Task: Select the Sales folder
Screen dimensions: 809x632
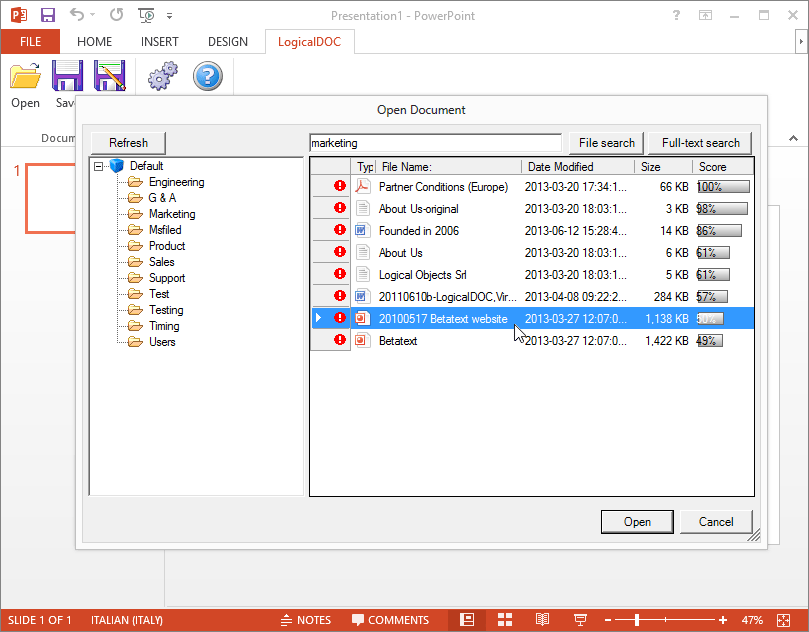Action: [x=161, y=262]
